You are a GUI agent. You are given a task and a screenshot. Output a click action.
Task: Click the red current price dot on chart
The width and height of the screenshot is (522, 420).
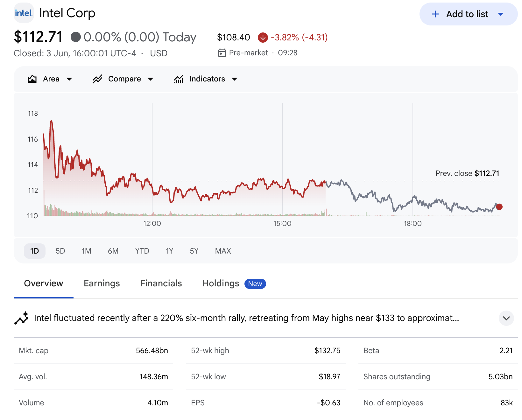point(499,207)
